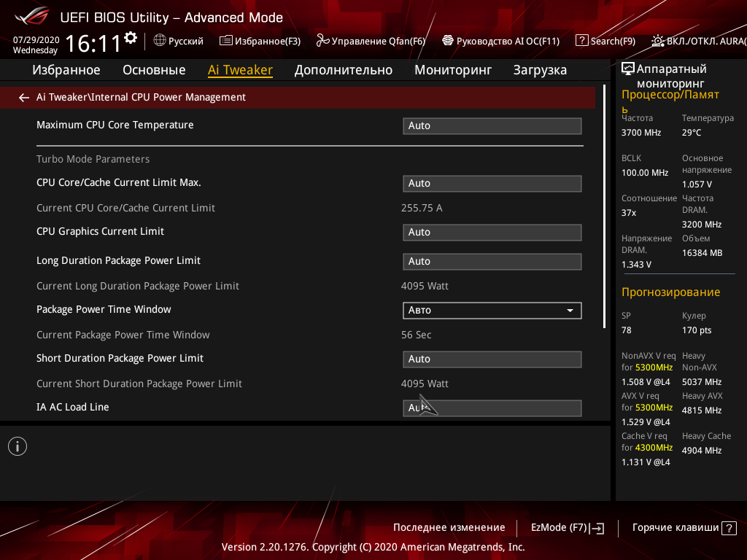Screen dimensions: 747x560
Task: Click the hot keys question mark icon
Action: coord(729,528)
